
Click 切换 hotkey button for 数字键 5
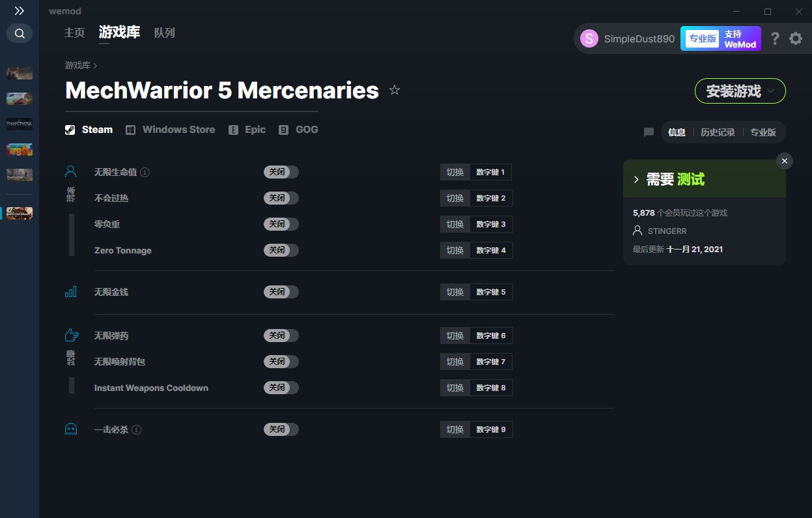point(455,292)
